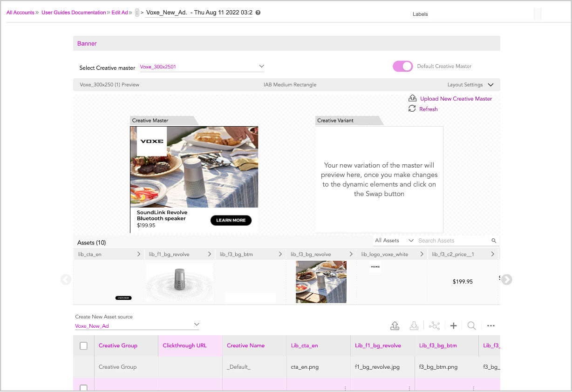Screen dimensions: 572x392
Task: Click the vertical dots icon in the breadcrumb
Action: (137, 13)
